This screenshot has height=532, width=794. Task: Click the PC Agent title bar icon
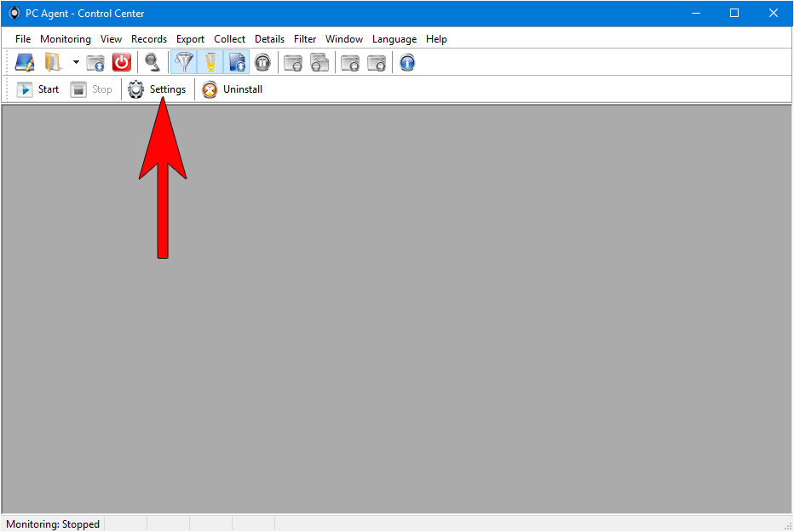coord(14,13)
